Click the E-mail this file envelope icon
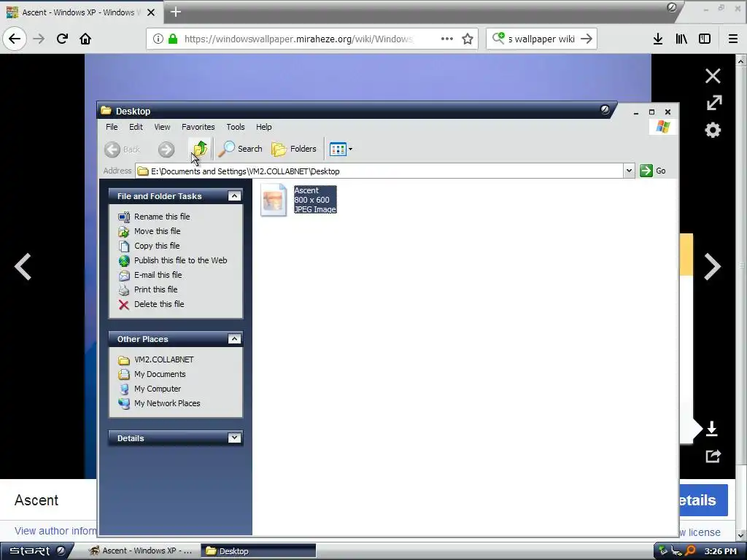 [x=124, y=275]
